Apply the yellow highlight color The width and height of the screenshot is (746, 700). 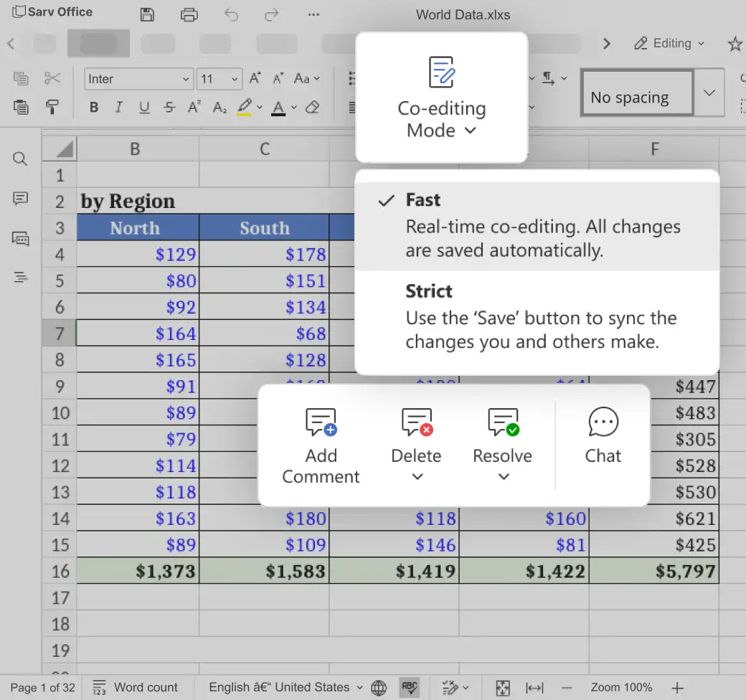[244, 108]
